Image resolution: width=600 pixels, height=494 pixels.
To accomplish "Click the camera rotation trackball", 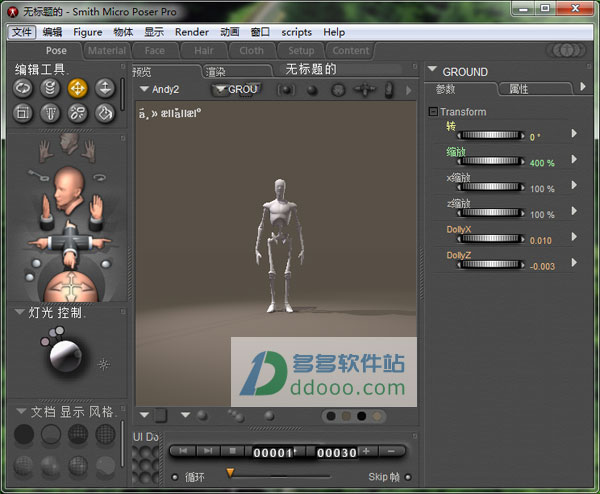I will (x=70, y=286).
